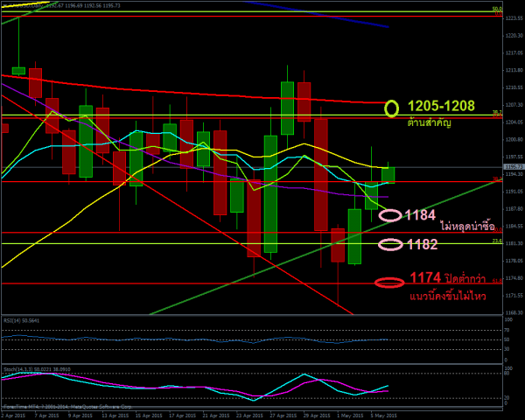The image size is (525, 420).
Task: Click the red ellipse beside 1174
Action: pos(389,282)
